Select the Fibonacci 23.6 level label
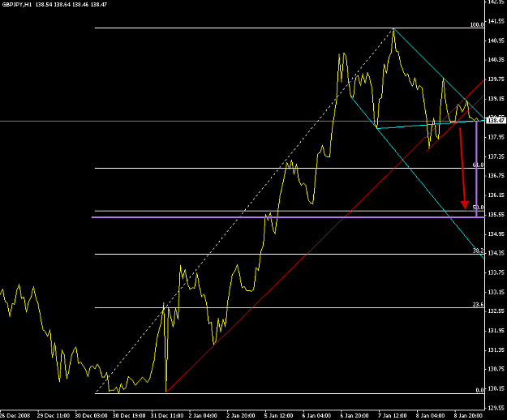 tap(479, 305)
